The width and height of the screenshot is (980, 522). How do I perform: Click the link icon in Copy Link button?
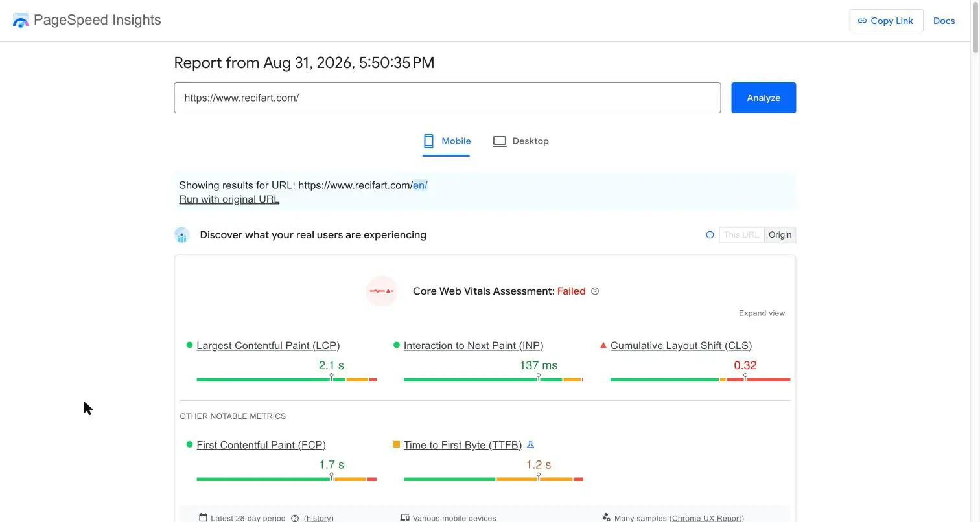pyautogui.click(x=862, y=21)
